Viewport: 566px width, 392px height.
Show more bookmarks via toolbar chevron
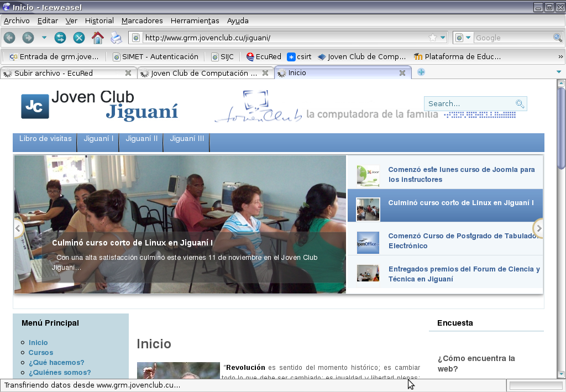tap(560, 56)
